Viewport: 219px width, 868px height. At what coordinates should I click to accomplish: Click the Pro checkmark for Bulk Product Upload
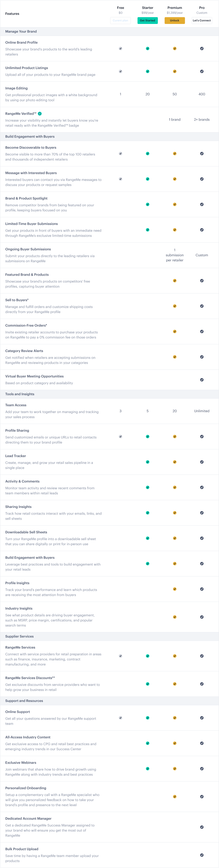[202, 855]
